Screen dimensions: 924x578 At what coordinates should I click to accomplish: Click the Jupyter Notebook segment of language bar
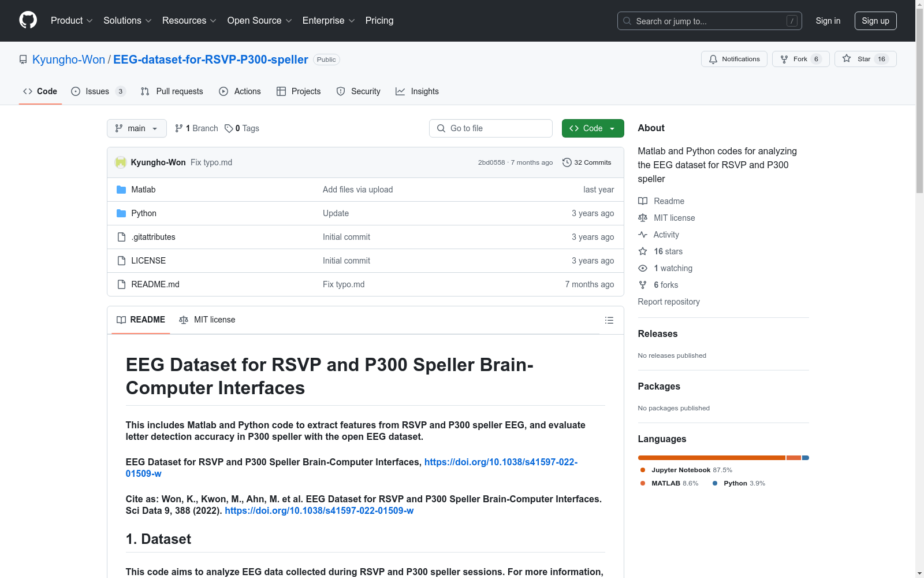coord(711,458)
